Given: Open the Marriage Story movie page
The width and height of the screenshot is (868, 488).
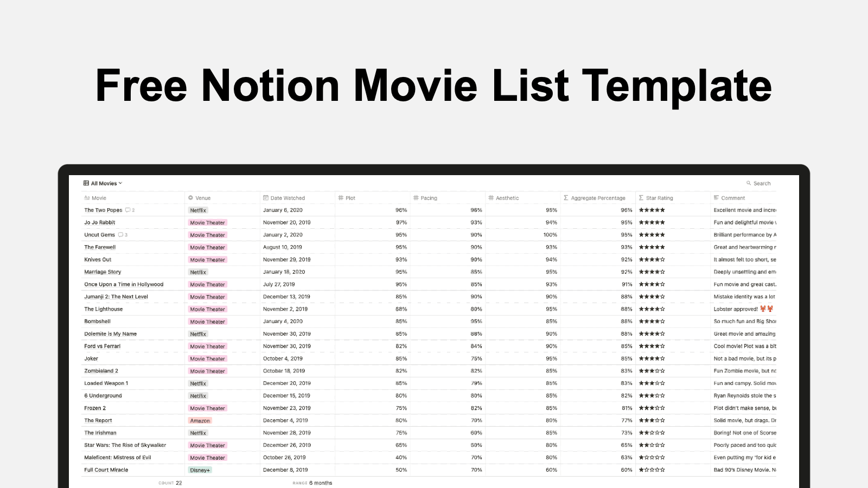Looking at the screenshot, I should pyautogui.click(x=103, y=272).
